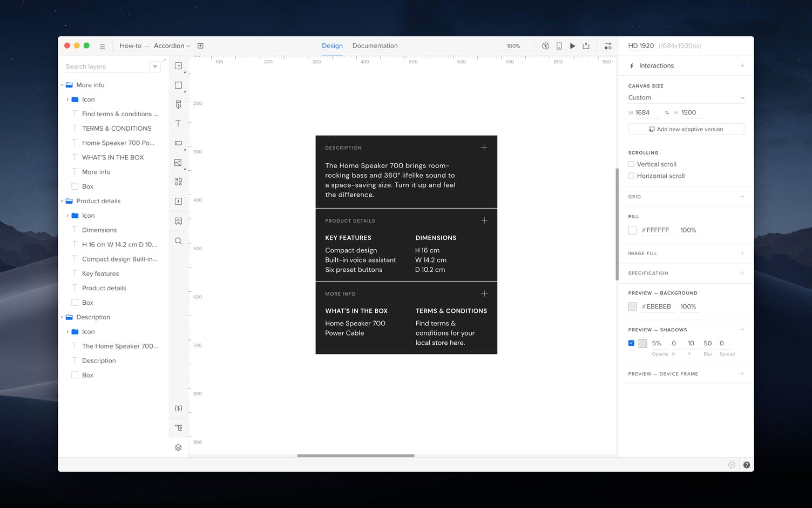Open device preview mode

point(559,46)
